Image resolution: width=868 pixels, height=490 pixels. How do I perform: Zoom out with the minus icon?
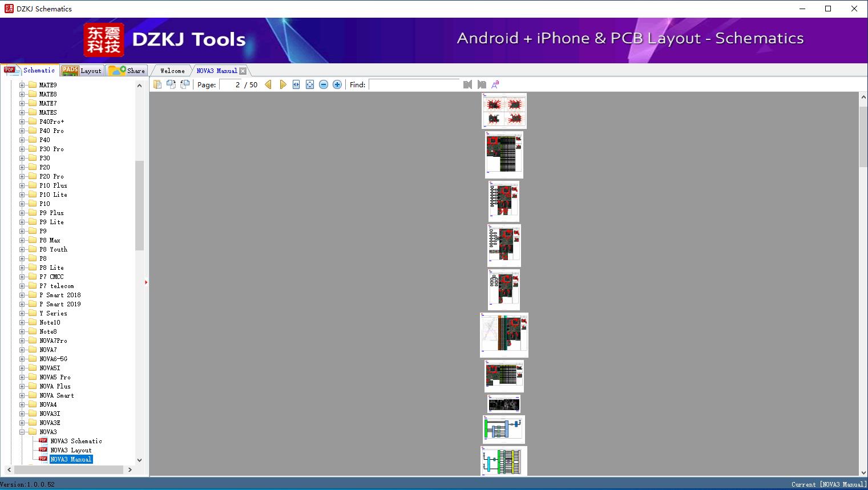click(x=324, y=84)
